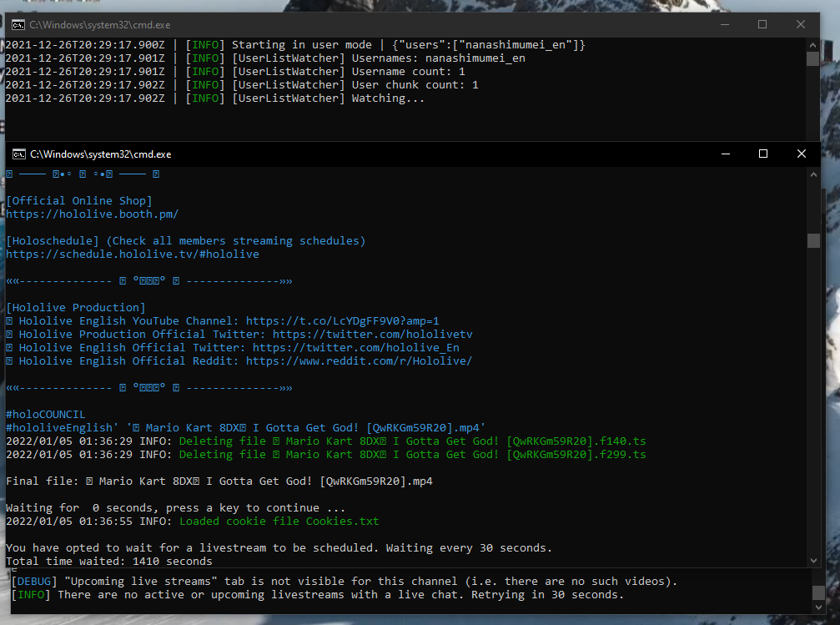Click the https://t.co/LcYDgFF9V0?amp=1 URL
This screenshot has height=625, width=840.
(342, 321)
